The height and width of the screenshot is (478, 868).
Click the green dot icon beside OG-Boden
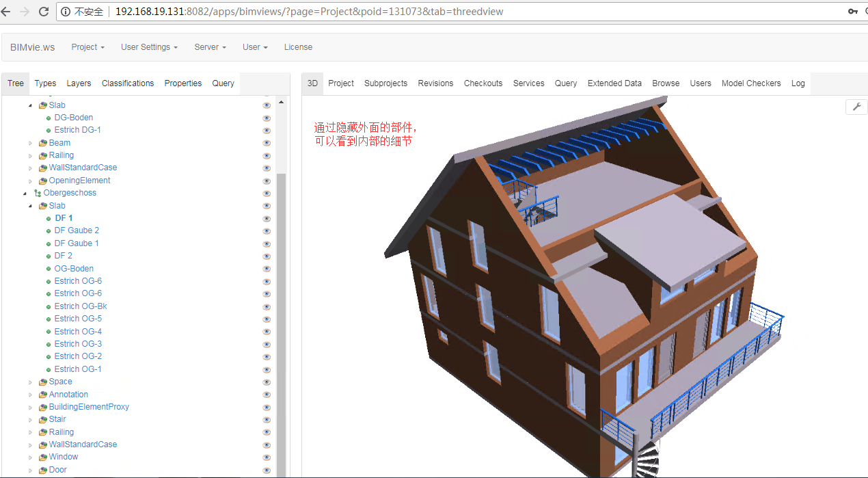pos(48,268)
